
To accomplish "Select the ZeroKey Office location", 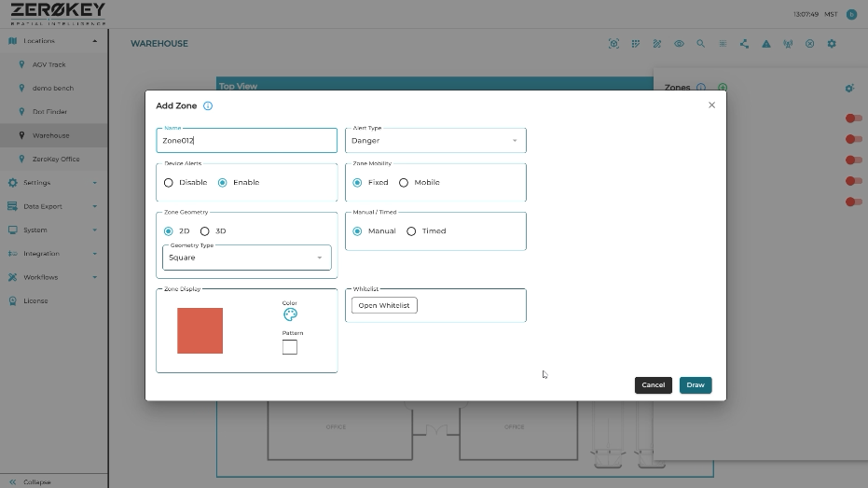I will 56,160.
